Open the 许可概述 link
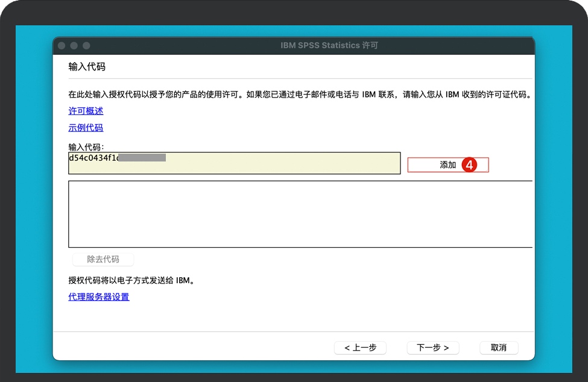 (86, 111)
